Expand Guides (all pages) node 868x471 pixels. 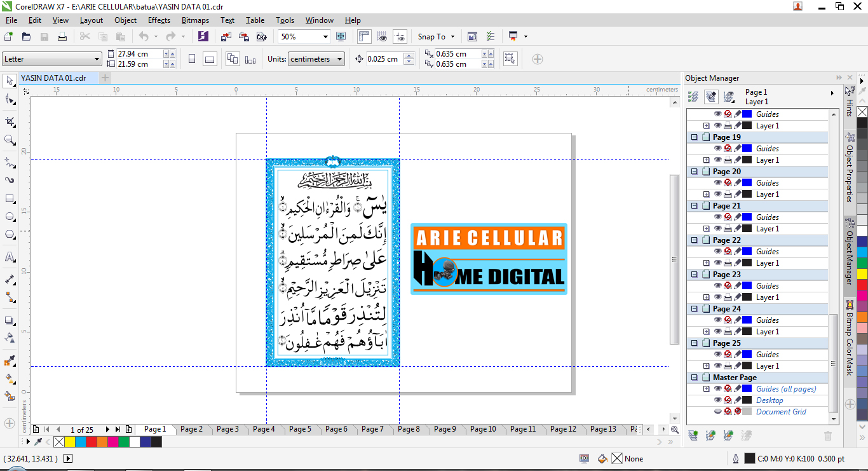click(706, 389)
